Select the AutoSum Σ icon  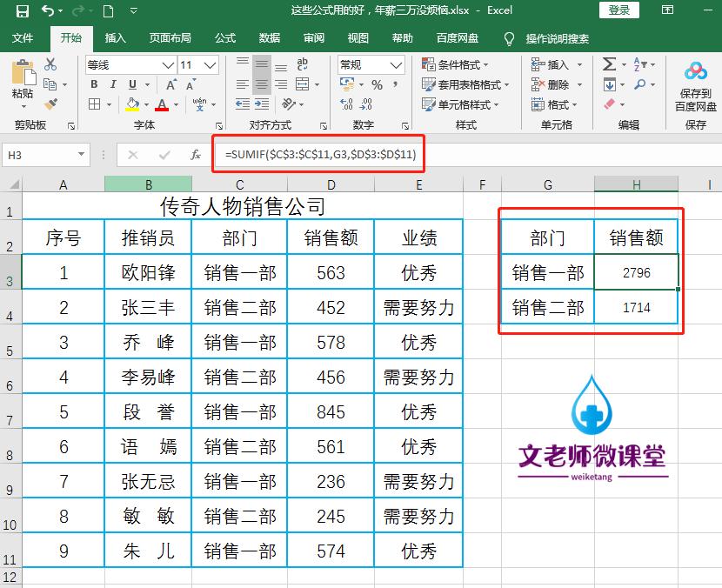[609, 63]
